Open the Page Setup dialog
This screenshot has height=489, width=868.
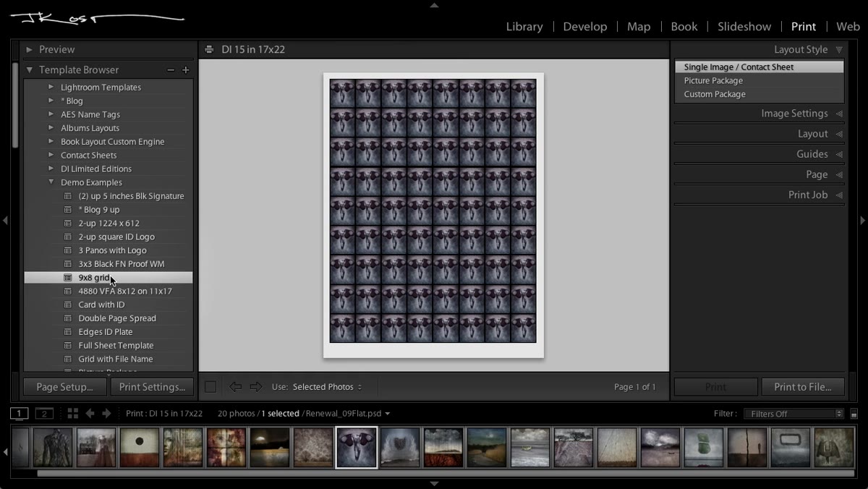(65, 387)
